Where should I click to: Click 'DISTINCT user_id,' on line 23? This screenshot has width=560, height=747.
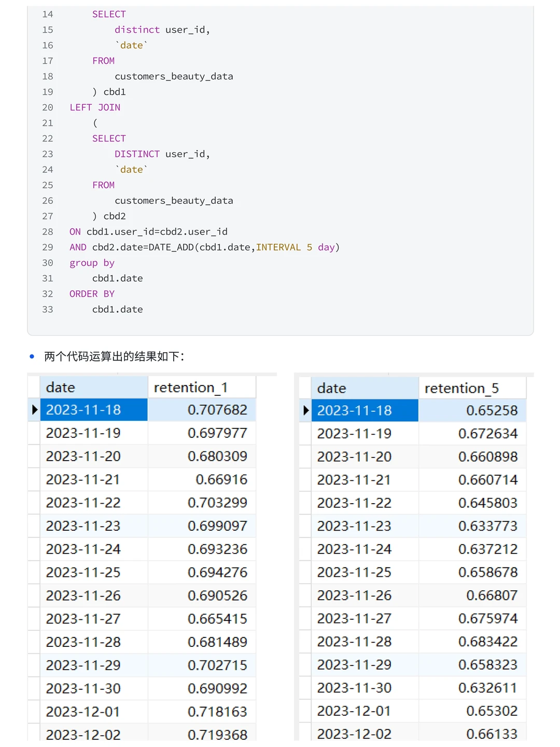click(x=162, y=154)
